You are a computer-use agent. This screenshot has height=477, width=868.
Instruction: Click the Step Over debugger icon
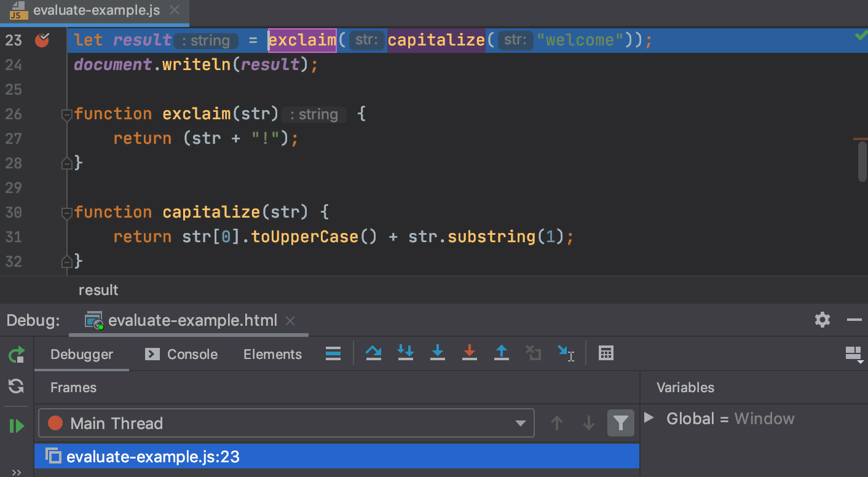pyautogui.click(x=373, y=353)
